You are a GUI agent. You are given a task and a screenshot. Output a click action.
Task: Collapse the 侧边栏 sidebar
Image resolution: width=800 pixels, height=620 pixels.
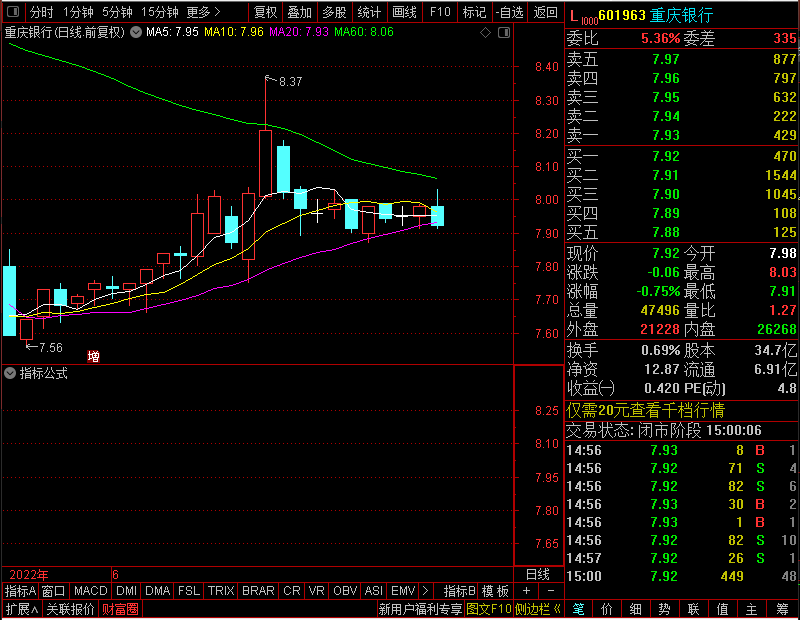click(538, 609)
